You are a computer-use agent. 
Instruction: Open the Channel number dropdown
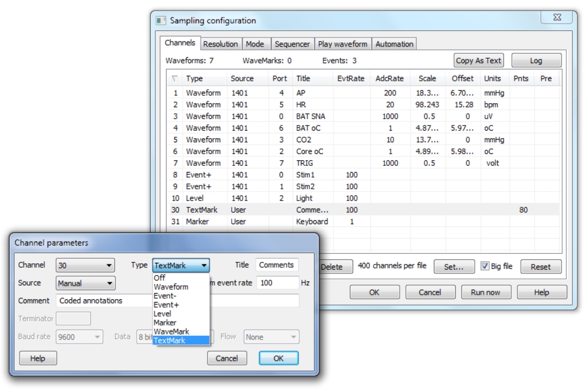[85, 266]
